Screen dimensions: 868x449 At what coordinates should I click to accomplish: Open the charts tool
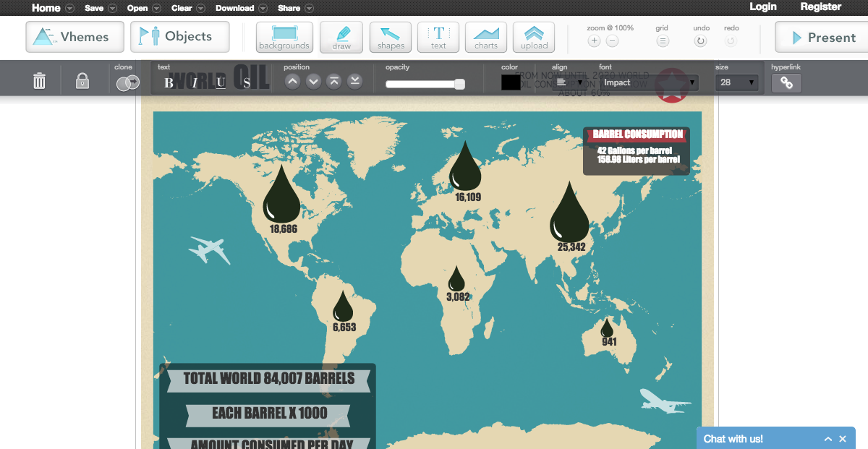(486, 37)
